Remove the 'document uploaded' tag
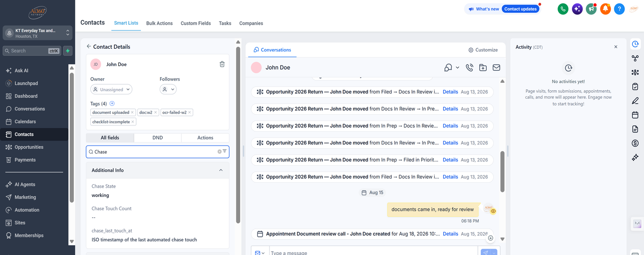The image size is (644, 255). pos(132,112)
